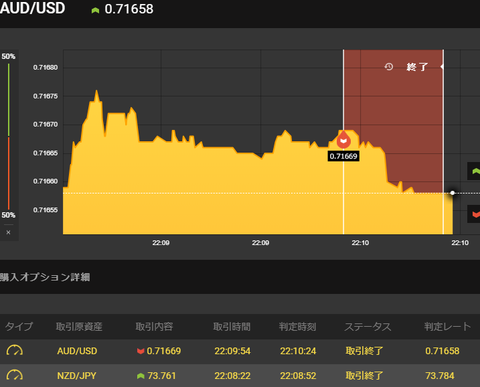Click 取引終了 status in NZD/JPY row

click(x=364, y=376)
